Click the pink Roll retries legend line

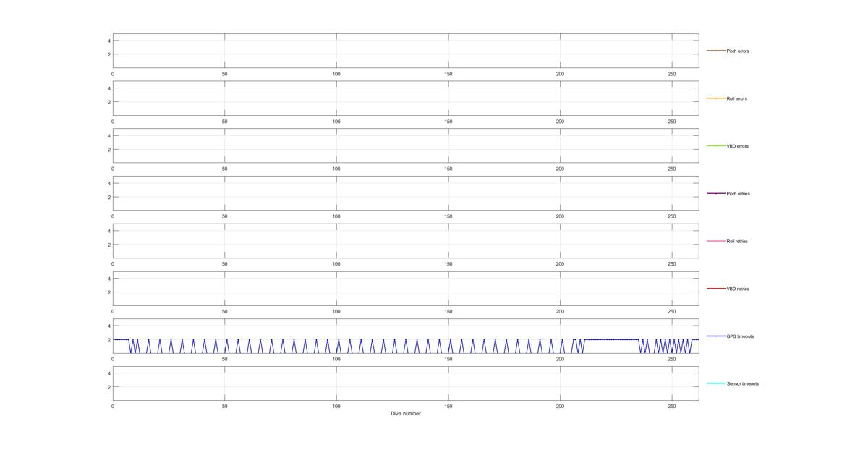pos(716,241)
